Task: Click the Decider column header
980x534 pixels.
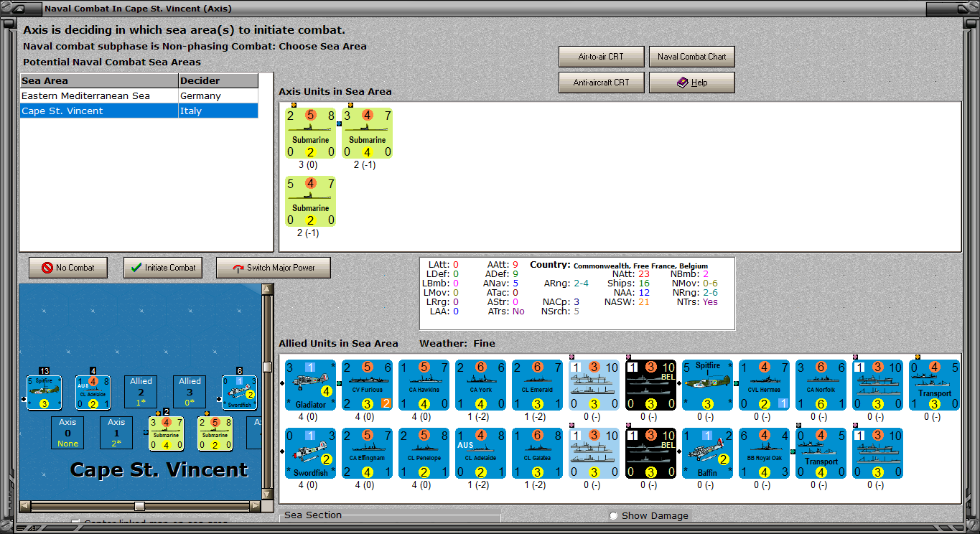Action: click(x=218, y=80)
